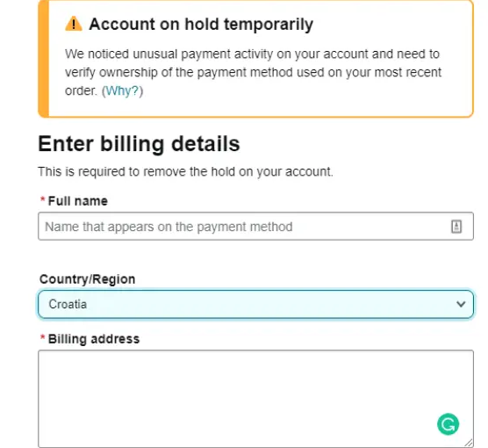Expand the Country/Region chevron arrow
Screen dimensions: 488x448
pos(461,304)
